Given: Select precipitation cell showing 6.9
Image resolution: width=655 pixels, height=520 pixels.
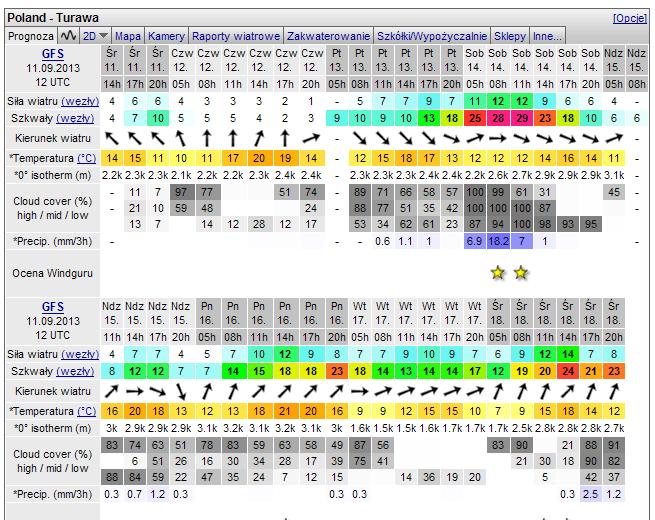Looking at the screenshot, I should pyautogui.click(x=475, y=241).
